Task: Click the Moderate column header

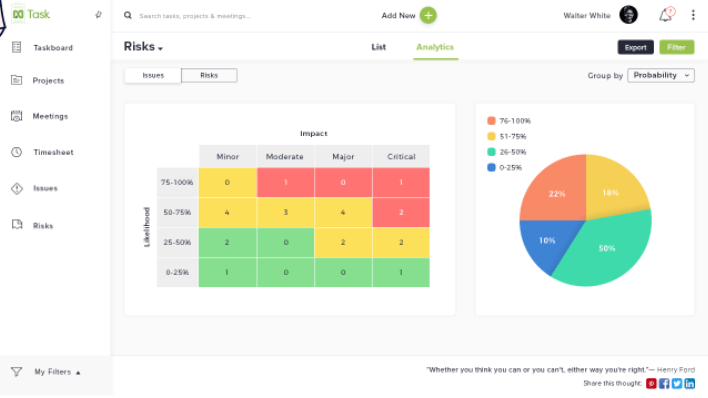Action: (x=284, y=156)
